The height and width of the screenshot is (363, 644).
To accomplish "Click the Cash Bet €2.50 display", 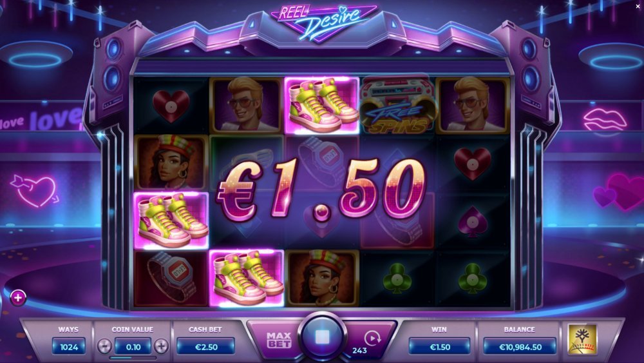I will point(206,346).
